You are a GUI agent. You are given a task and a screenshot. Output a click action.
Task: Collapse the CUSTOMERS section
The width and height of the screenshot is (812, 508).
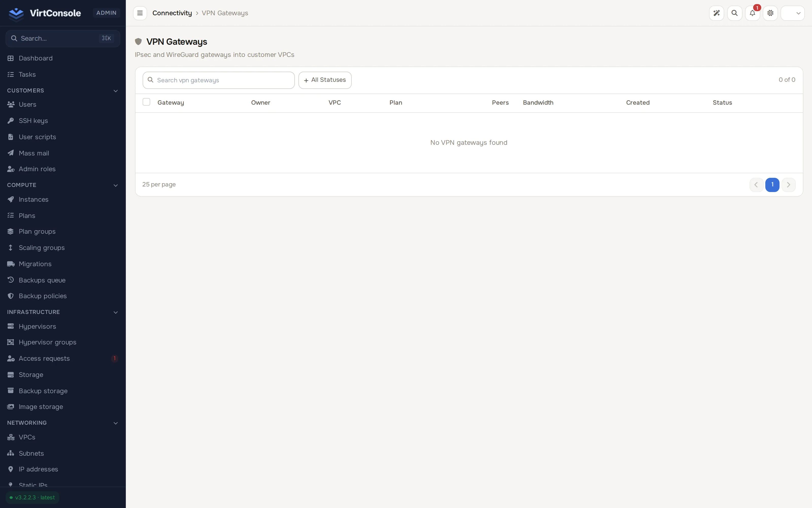pos(115,91)
